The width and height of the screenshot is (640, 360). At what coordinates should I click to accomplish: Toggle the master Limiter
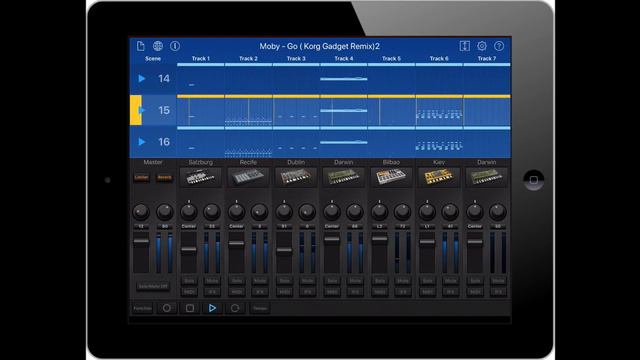click(141, 178)
